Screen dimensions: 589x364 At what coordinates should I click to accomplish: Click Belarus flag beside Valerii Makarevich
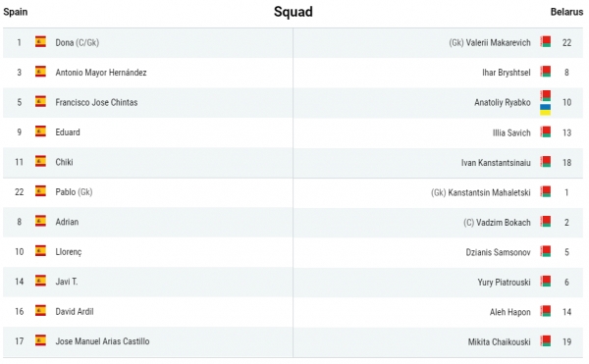click(546, 41)
